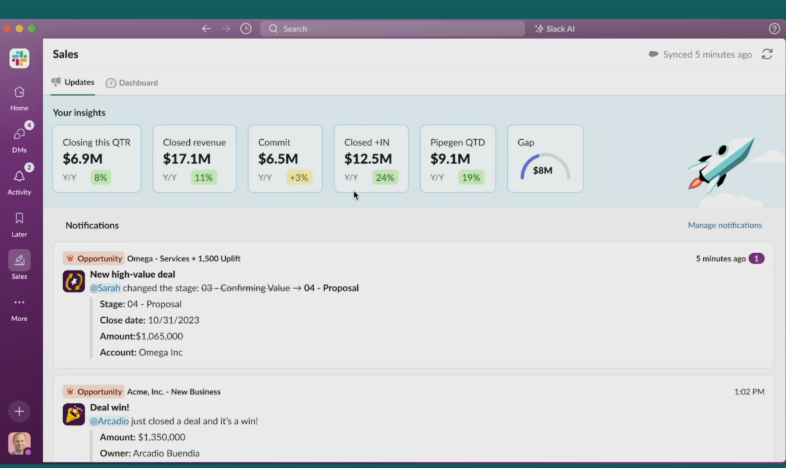This screenshot has height=468, width=786.
Task: Open the Pipegen QTD card
Action: click(458, 158)
